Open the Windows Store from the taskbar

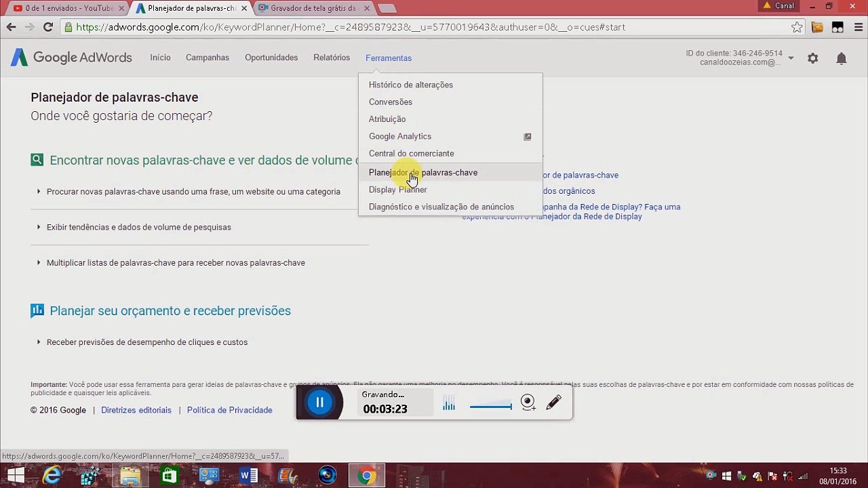click(169, 476)
